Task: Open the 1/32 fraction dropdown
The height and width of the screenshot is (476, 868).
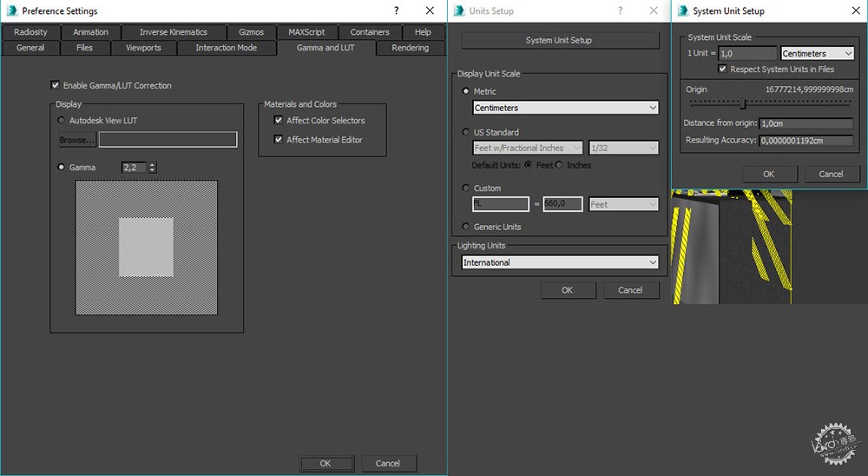Action: coord(624,148)
